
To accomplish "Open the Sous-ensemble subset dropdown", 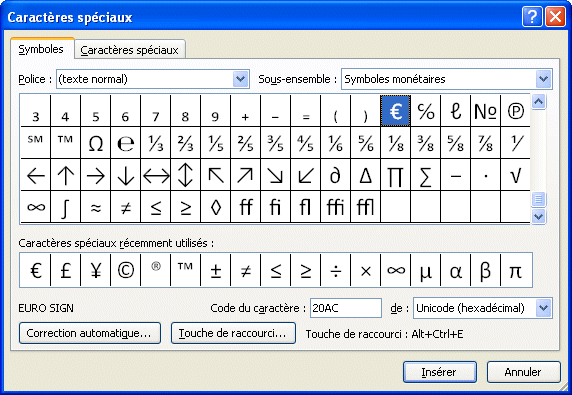I will coord(544,79).
